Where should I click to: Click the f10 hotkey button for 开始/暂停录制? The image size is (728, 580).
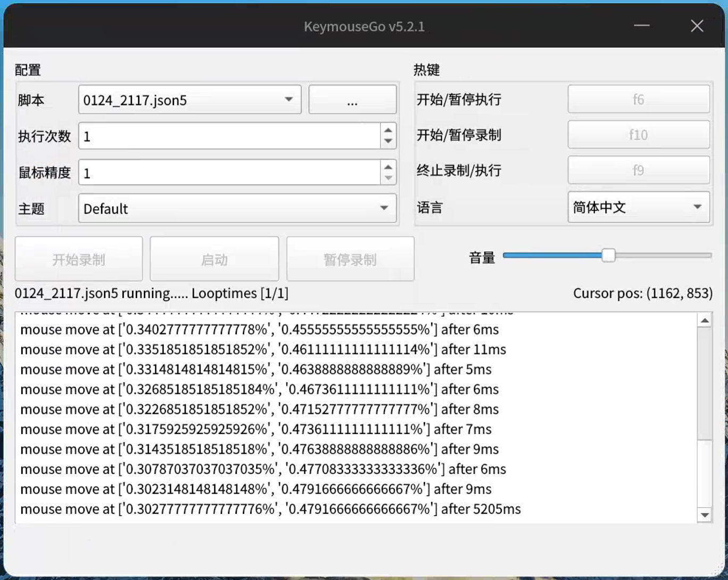pyautogui.click(x=639, y=135)
